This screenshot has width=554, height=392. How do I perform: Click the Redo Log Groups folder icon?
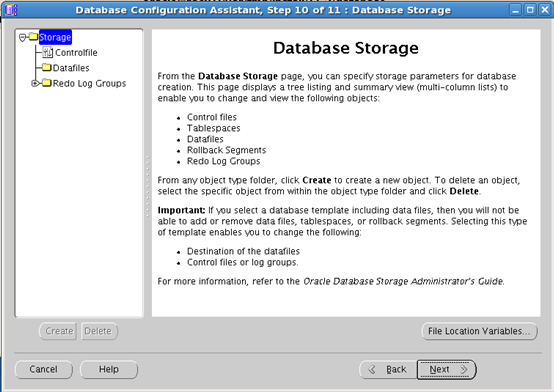tap(47, 83)
